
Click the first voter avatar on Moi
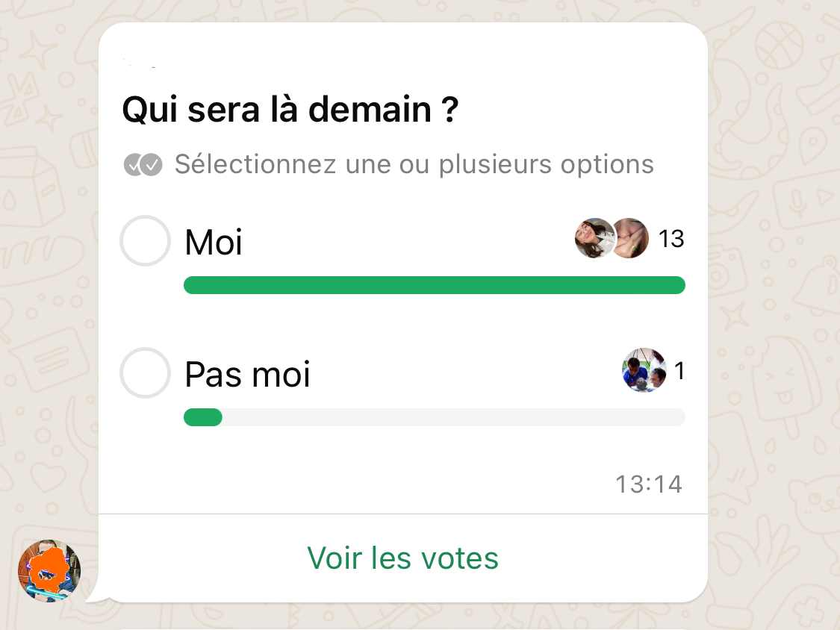coord(593,238)
